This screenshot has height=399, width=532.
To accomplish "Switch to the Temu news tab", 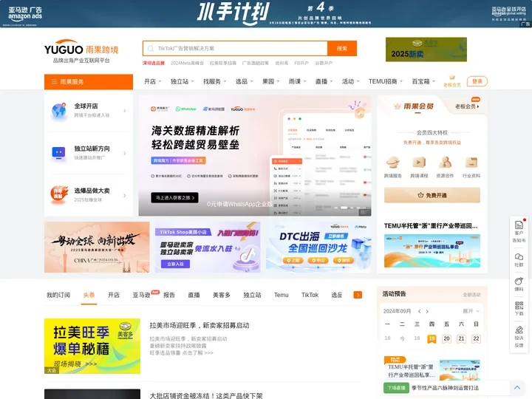I will click(282, 295).
